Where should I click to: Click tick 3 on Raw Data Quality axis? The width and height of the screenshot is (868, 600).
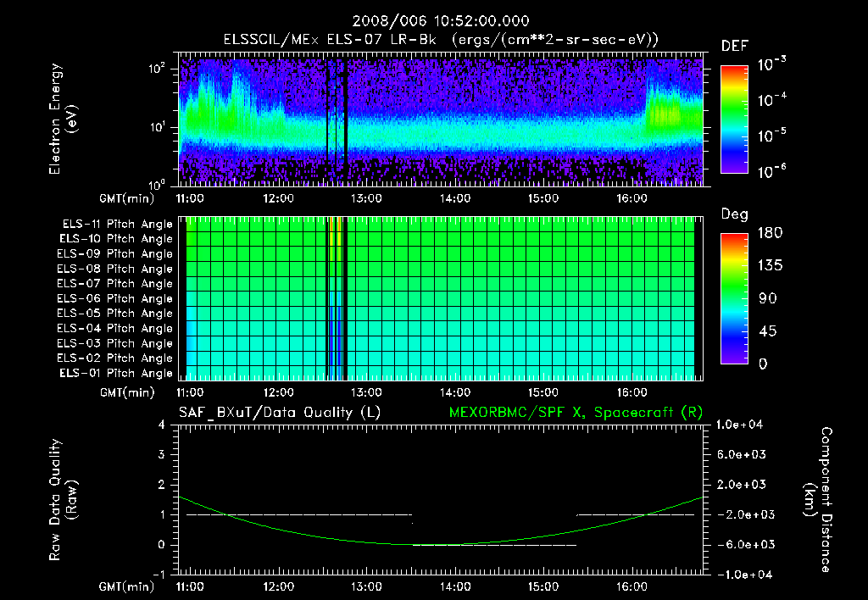point(161,454)
